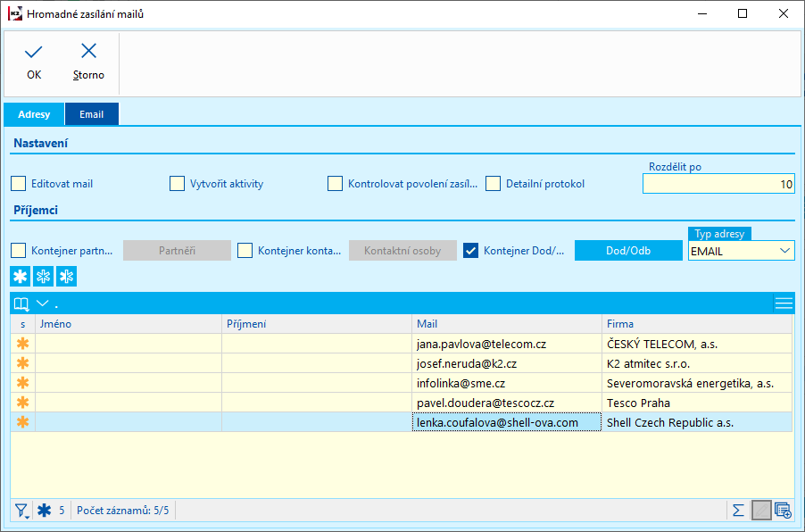The image size is (805, 532).
Task: Select the Adresy tab
Action: pos(34,114)
